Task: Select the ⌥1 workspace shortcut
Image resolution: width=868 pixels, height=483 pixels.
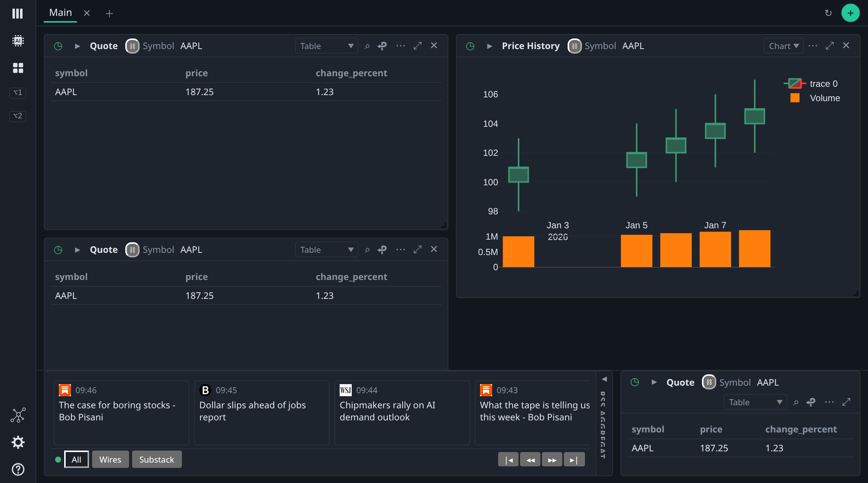Action: [18, 93]
